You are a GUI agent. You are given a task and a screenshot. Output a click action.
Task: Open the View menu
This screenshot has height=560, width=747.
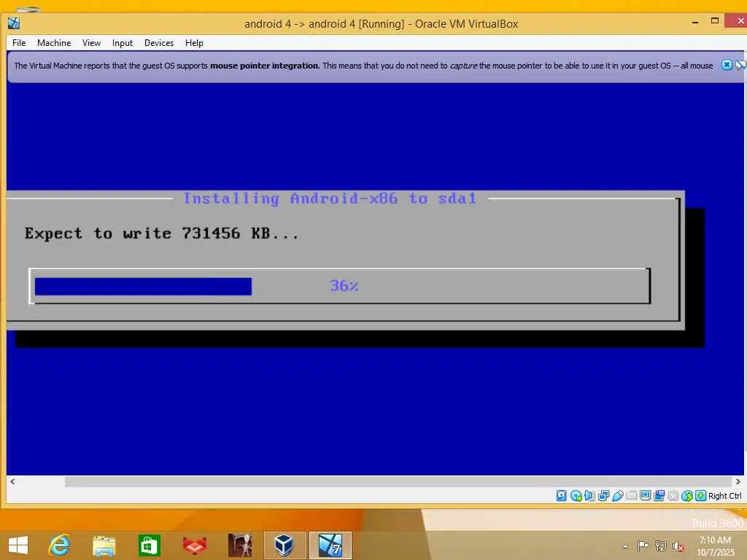pyautogui.click(x=91, y=43)
